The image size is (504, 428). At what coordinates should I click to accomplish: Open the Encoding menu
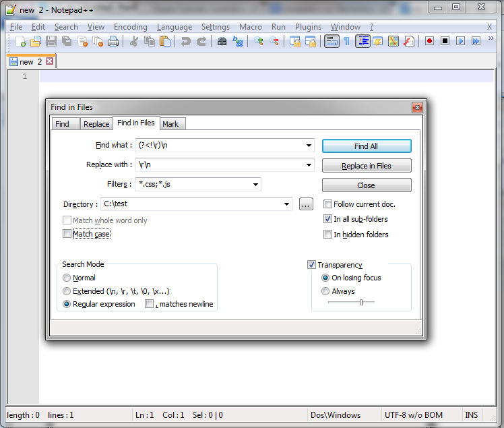click(x=130, y=27)
